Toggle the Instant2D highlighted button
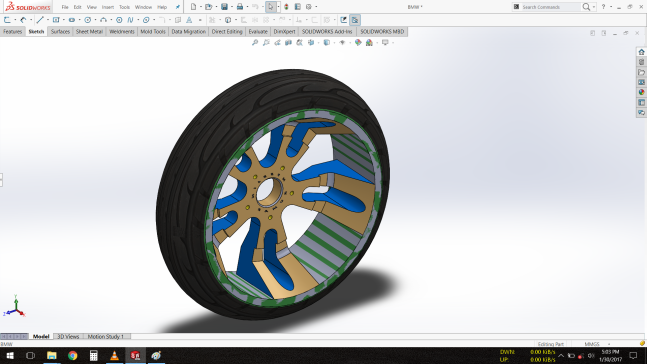This screenshot has height=364, width=647. 355,20
